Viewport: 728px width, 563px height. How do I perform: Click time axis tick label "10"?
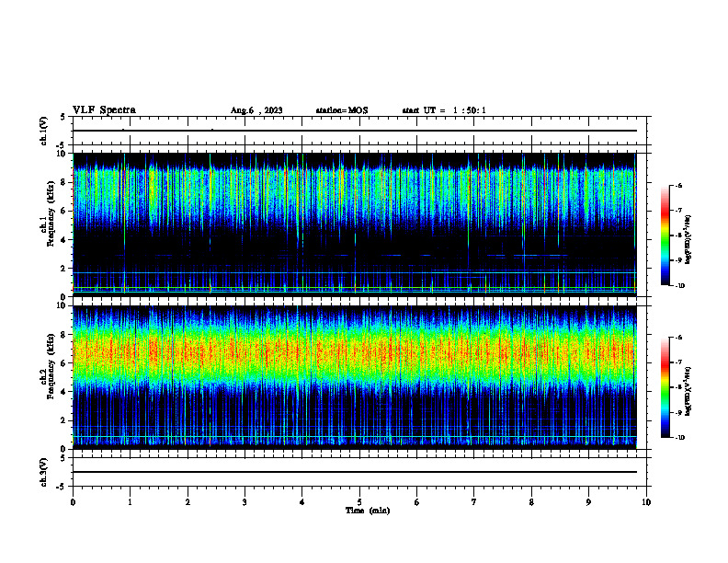646,502
